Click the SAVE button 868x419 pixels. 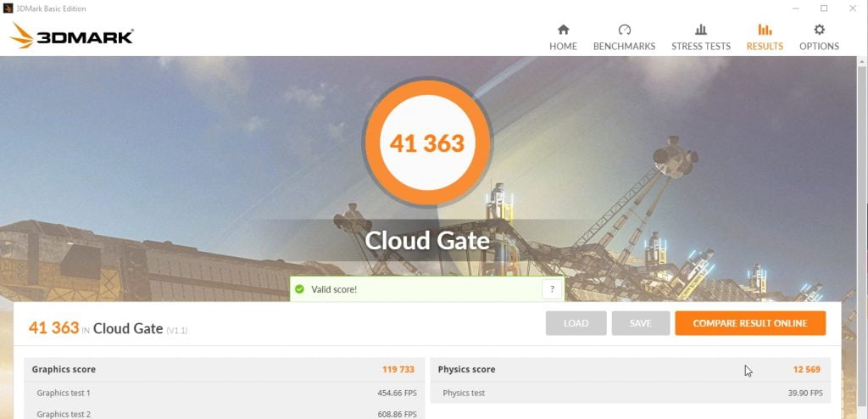641,323
